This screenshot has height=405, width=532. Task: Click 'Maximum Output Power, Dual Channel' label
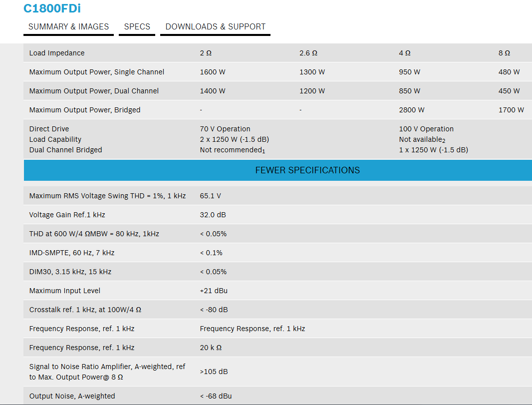[94, 91]
